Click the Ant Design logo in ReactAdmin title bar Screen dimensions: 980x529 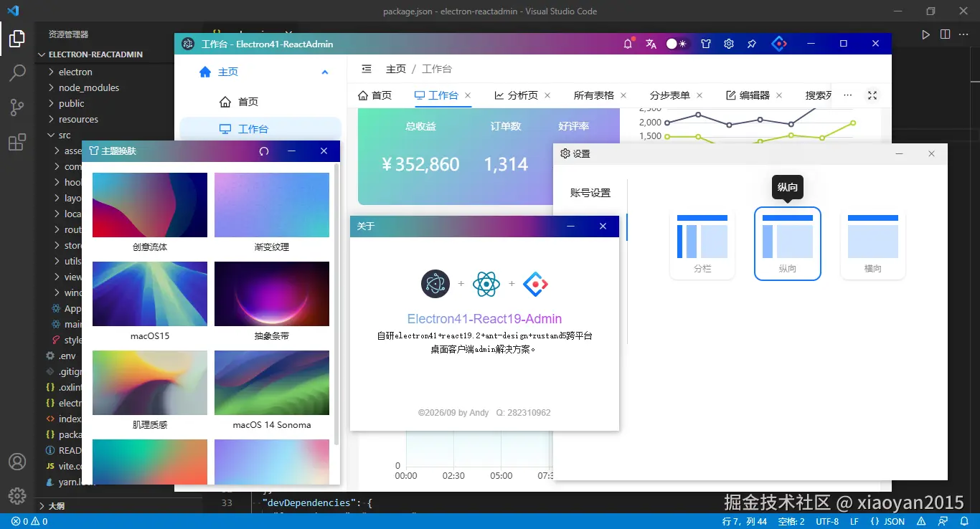(x=779, y=44)
